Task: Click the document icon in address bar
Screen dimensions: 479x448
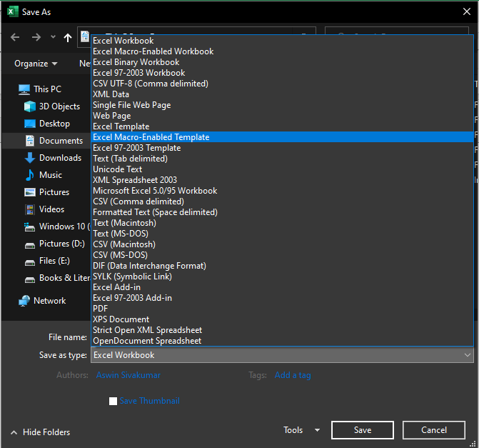Action: (x=85, y=36)
